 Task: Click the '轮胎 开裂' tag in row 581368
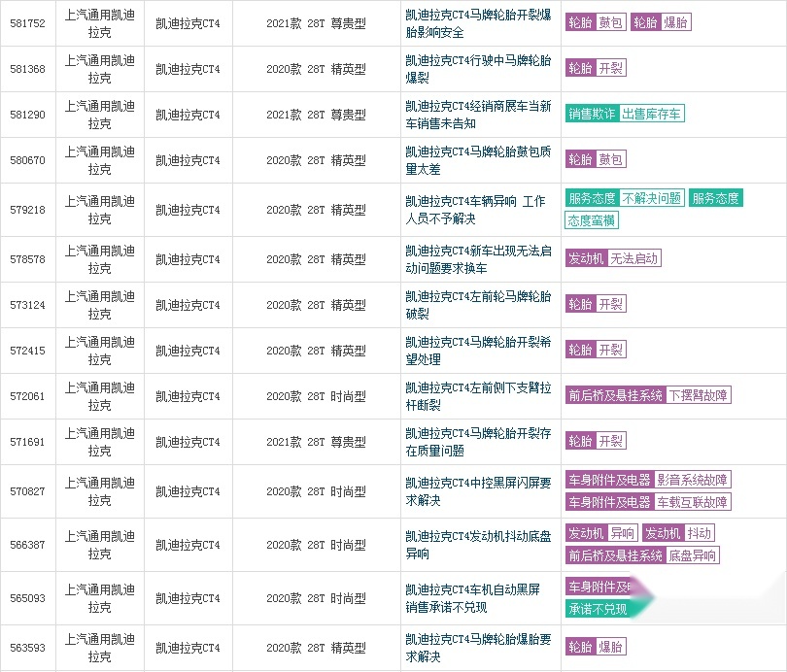tap(596, 68)
